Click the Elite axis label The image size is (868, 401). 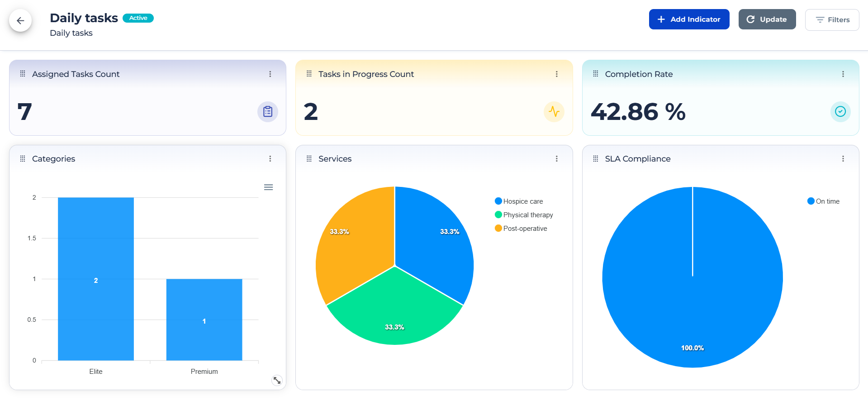pyautogui.click(x=96, y=372)
